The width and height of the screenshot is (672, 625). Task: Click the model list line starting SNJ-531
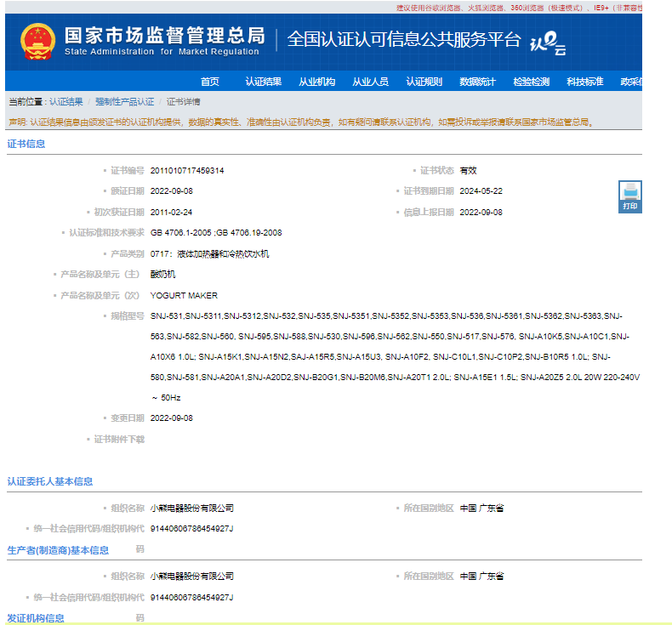(386, 316)
